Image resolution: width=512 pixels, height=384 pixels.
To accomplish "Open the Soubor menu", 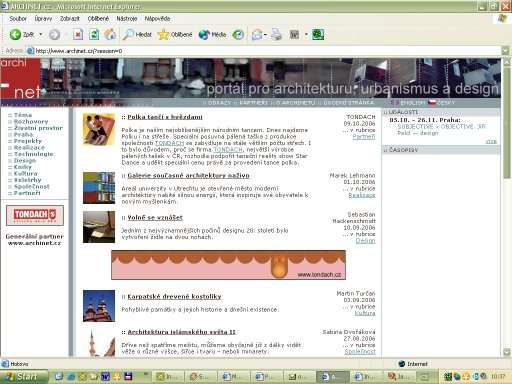I will pos(18,19).
